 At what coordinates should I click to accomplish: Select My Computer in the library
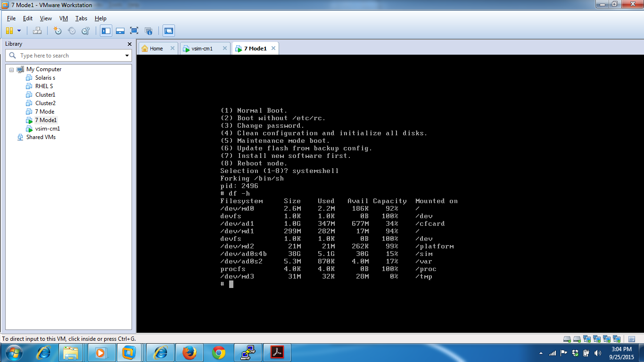[44, 69]
